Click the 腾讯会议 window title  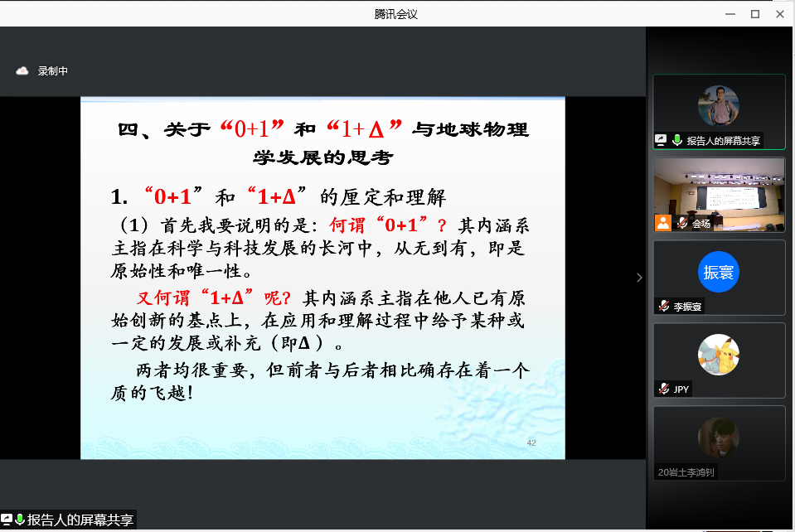[x=396, y=14]
